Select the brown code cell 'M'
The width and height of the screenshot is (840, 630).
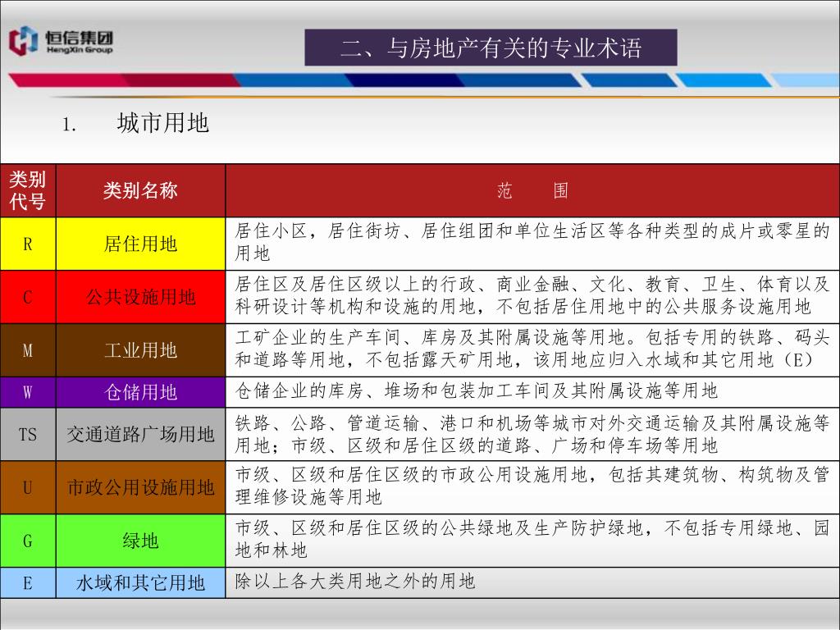click(x=28, y=350)
